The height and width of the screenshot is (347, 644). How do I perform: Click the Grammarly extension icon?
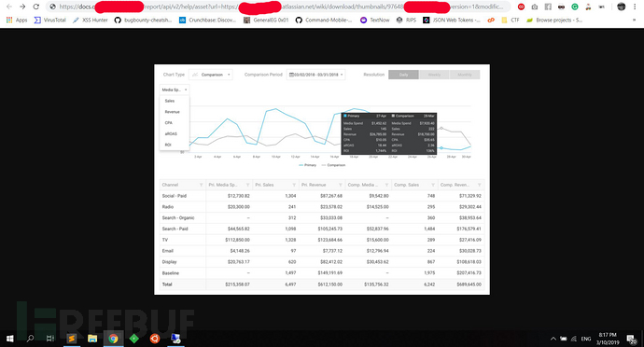(x=575, y=7)
